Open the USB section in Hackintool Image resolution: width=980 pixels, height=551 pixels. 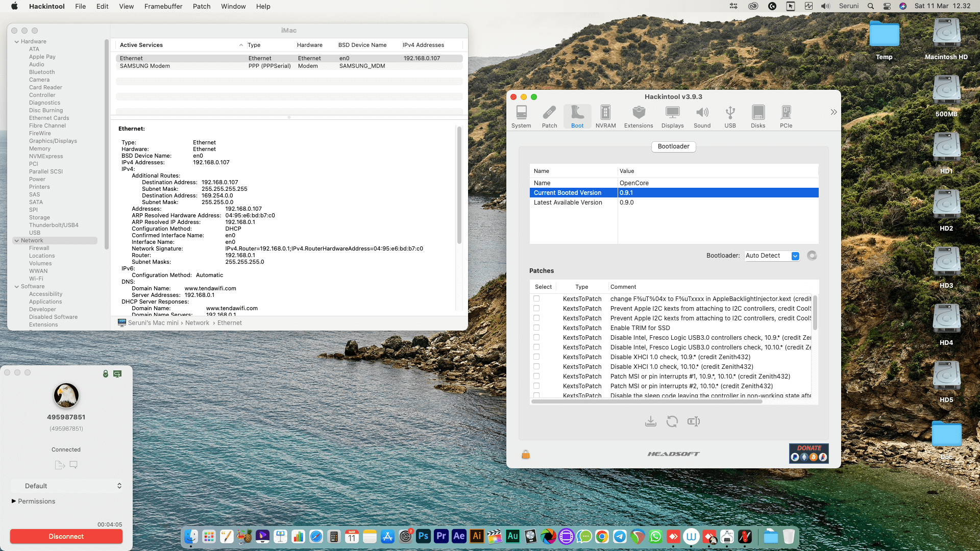[x=730, y=117]
